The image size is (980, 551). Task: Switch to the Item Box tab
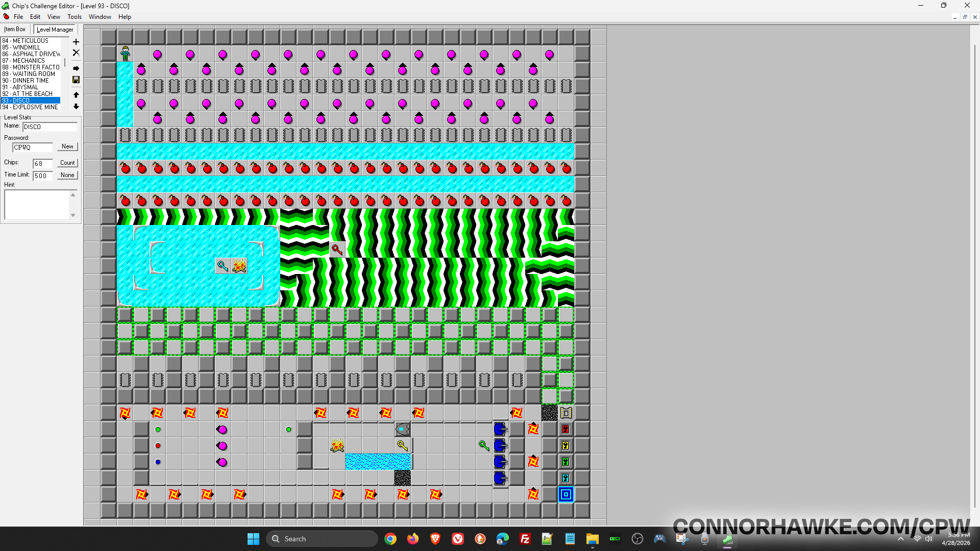[15, 29]
